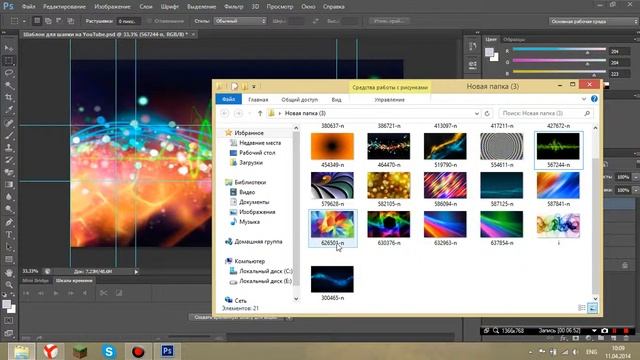Expand the Explorer ribbon chevron

[x=584, y=99]
